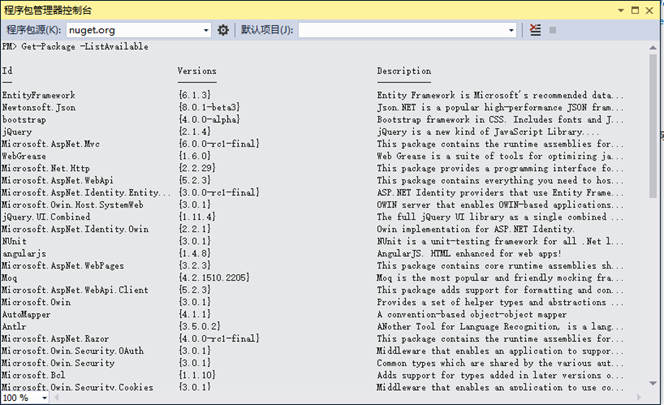Open the panel window position dropdown arrow
The image size is (664, 405).
(x=621, y=10)
